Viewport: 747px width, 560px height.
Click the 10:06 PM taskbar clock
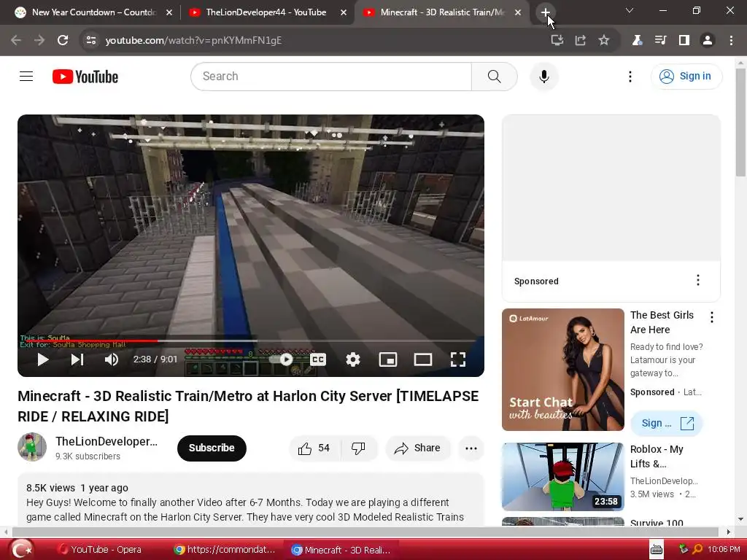tap(724, 549)
